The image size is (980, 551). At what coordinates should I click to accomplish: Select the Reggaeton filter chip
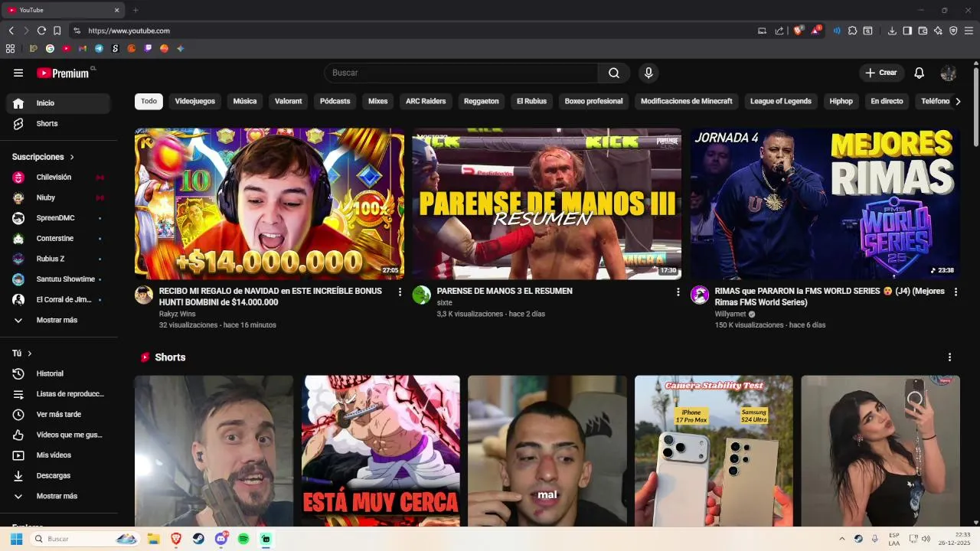point(481,101)
